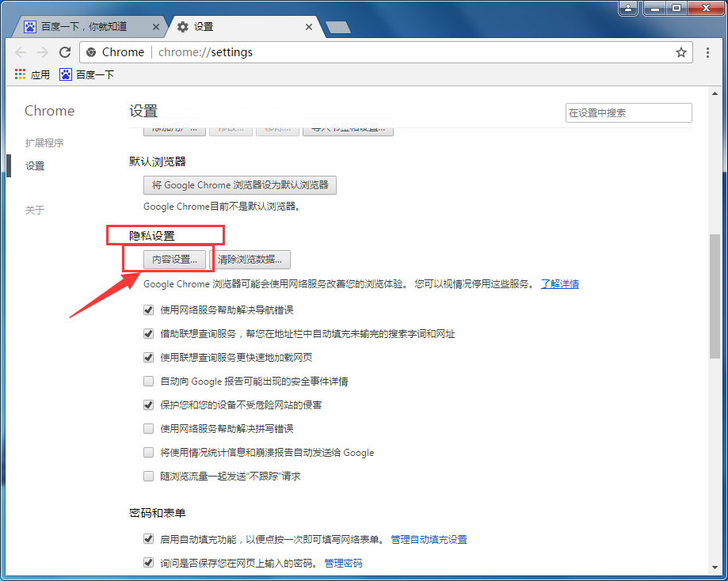Open Chrome's three-dot menu
The image size is (728, 581).
(x=707, y=51)
